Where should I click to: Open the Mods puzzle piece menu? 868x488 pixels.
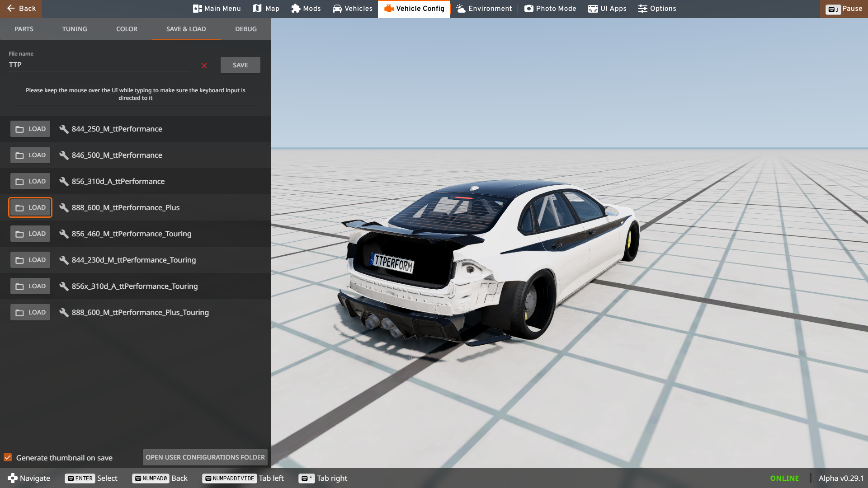[306, 9]
